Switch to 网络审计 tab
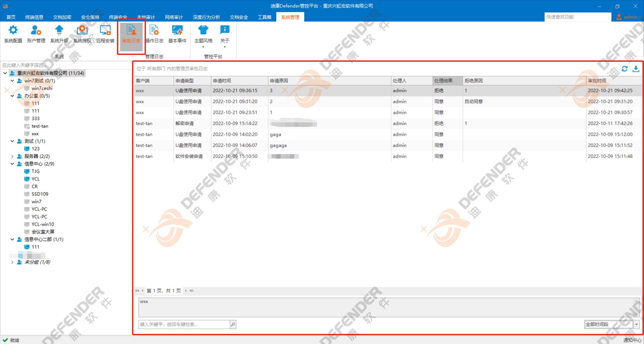This screenshot has height=344, width=644. [174, 17]
